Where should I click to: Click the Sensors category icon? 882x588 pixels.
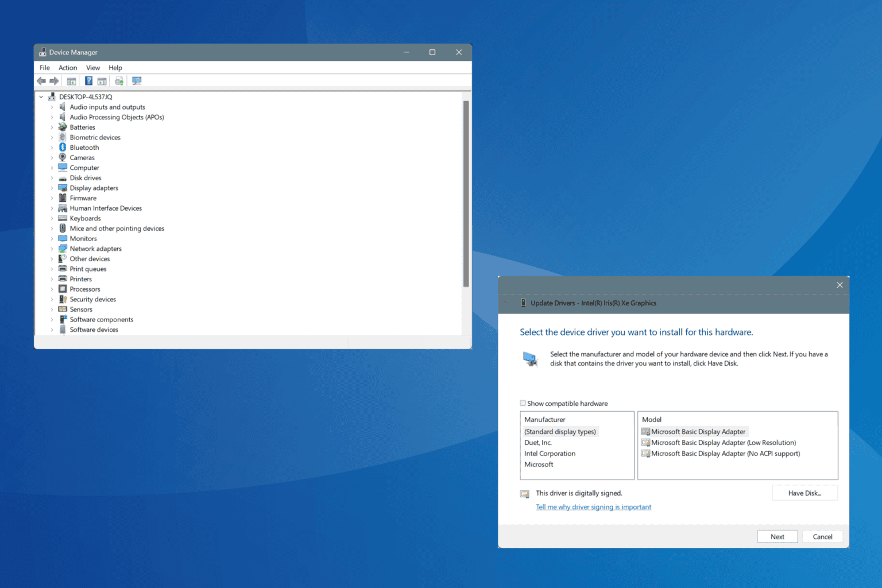click(63, 309)
